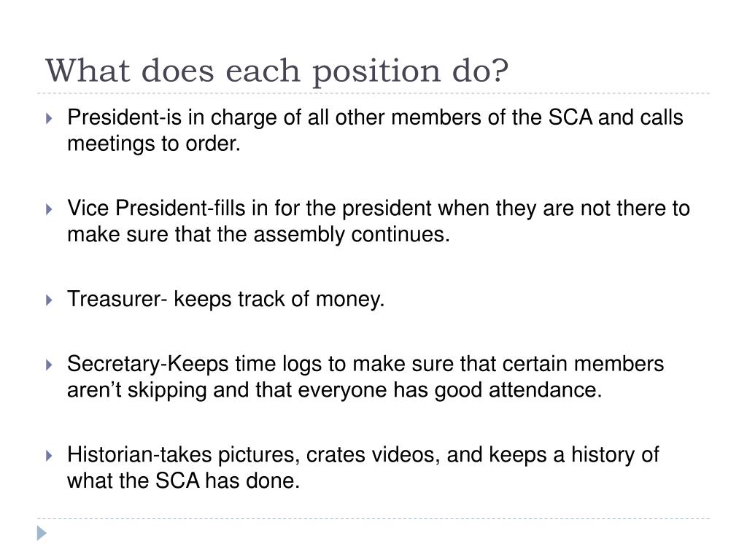The image size is (747, 560).
Task: Click 'Treasurer- keeps track of money.' line
Action: tap(226, 299)
